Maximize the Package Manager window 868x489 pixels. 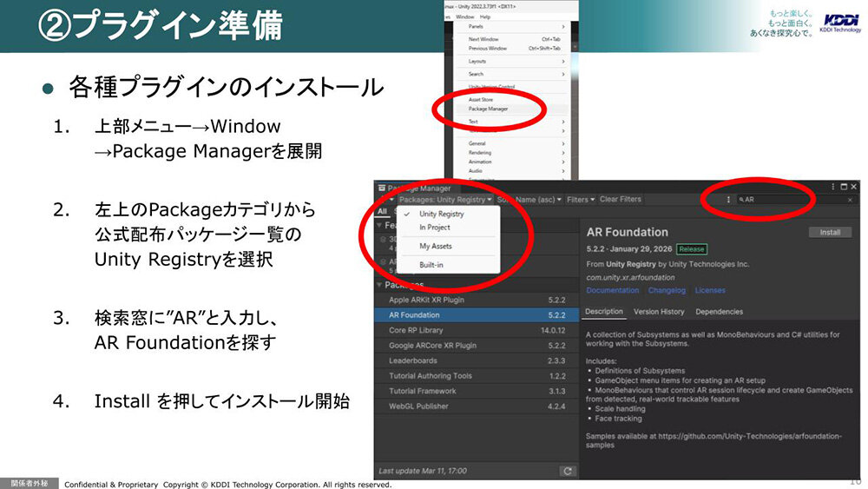coord(843,187)
